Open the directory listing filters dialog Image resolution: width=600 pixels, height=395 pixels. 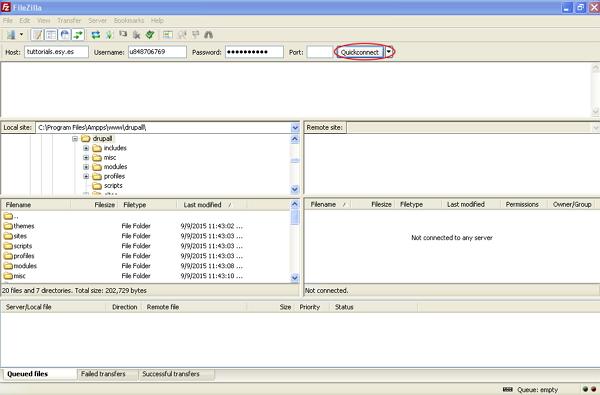(x=168, y=35)
